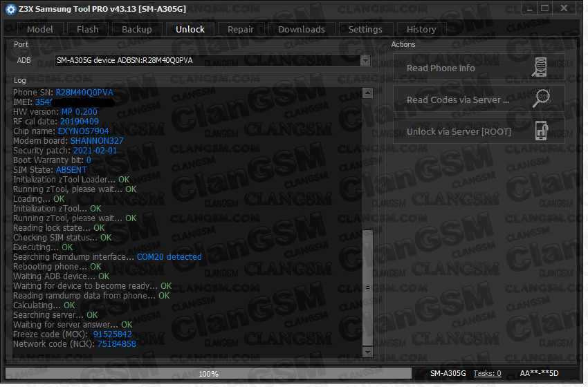Click the Z3X gear app icon
This screenshot has width=588, height=387.
(x=11, y=10)
